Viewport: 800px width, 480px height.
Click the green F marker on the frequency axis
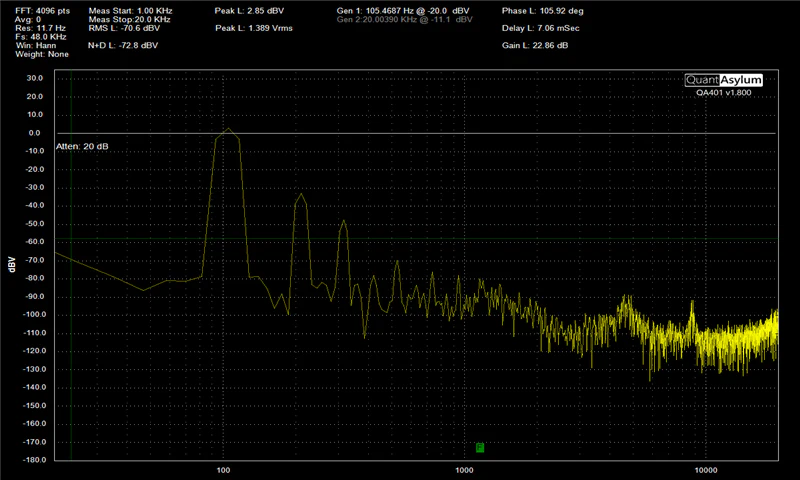click(480, 447)
